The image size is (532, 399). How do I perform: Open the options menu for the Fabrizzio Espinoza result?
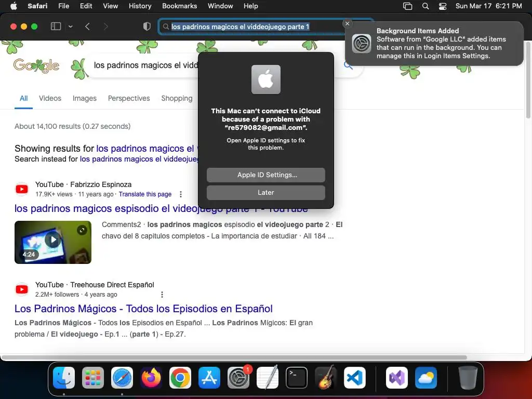[x=180, y=194]
